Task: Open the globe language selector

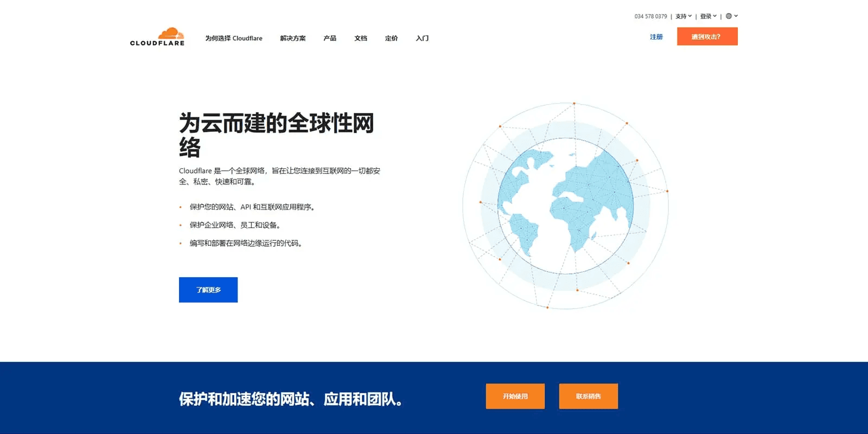Action: (732, 16)
